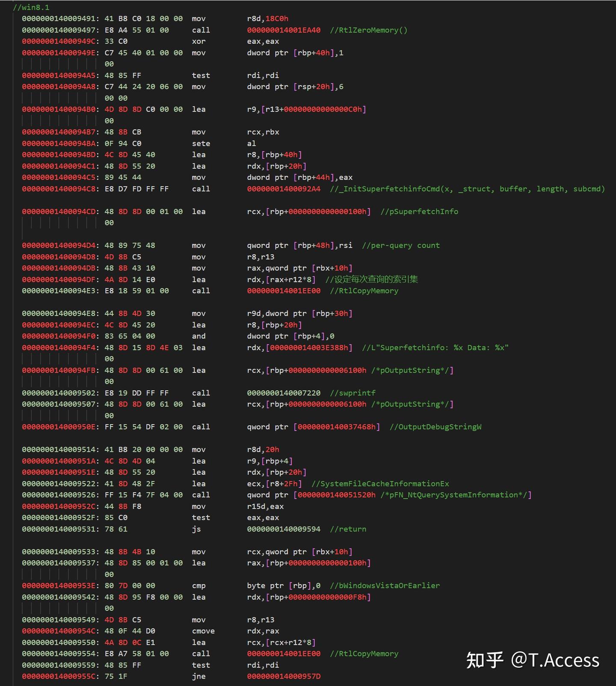The image size is (616, 686).
Task: Select call target address 000000014001EA40
Action: click(x=283, y=30)
